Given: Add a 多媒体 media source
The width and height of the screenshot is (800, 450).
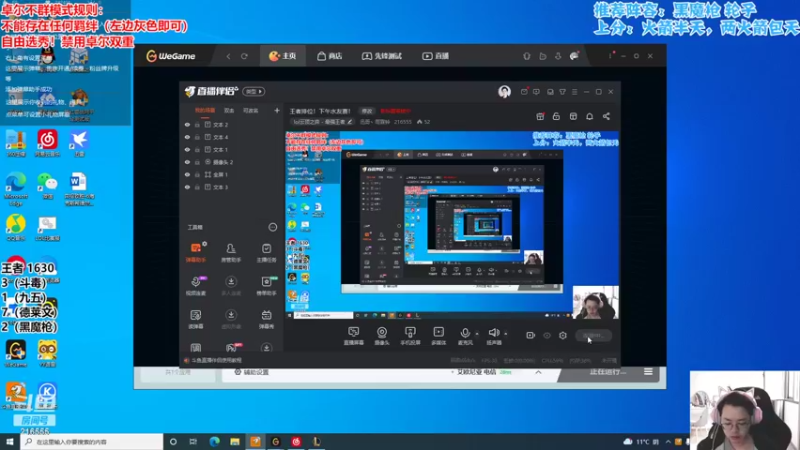Looking at the screenshot, I should (x=438, y=336).
